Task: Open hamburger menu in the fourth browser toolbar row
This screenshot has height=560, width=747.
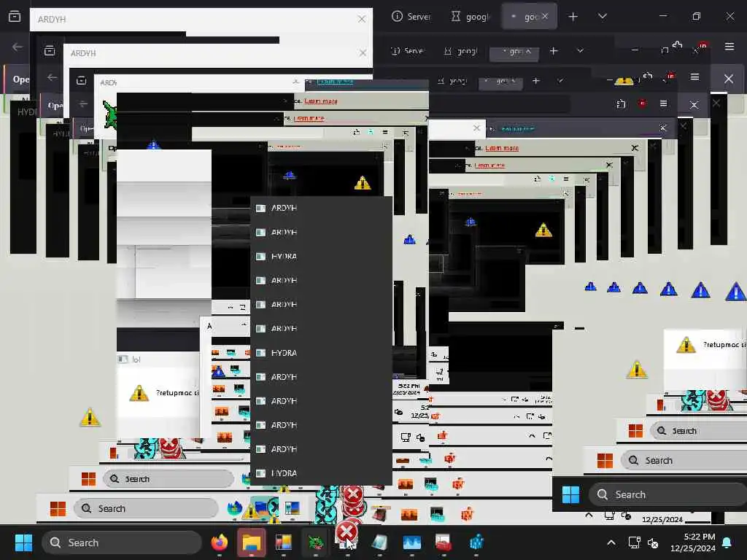Action: pos(663,104)
